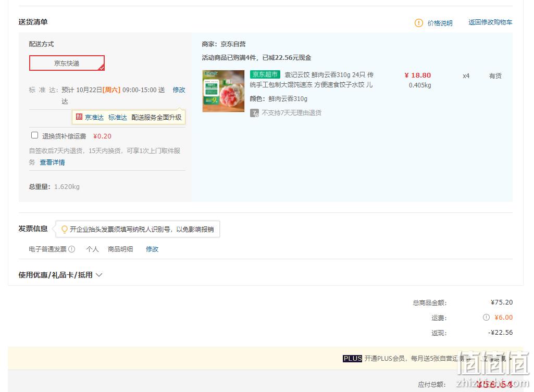Click the promotion text 已减22.56元现金

pyautogui.click(x=287, y=57)
